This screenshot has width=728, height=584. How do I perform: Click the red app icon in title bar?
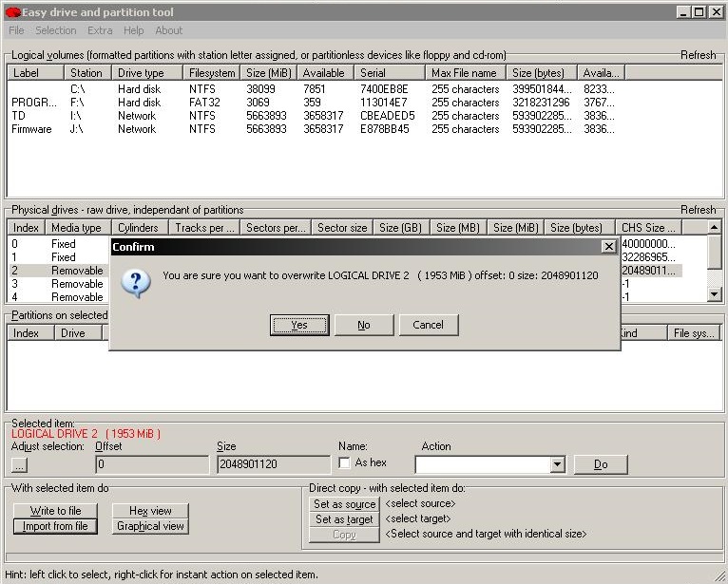(x=12, y=11)
